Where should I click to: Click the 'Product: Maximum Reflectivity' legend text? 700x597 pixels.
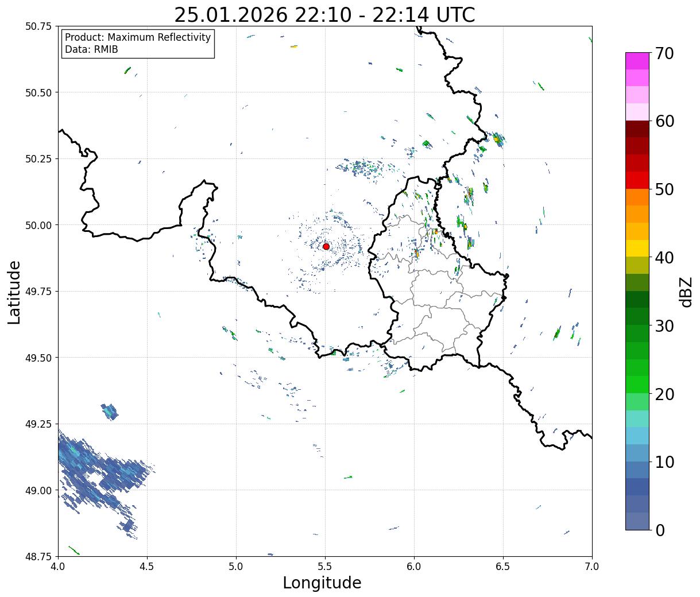138,37
